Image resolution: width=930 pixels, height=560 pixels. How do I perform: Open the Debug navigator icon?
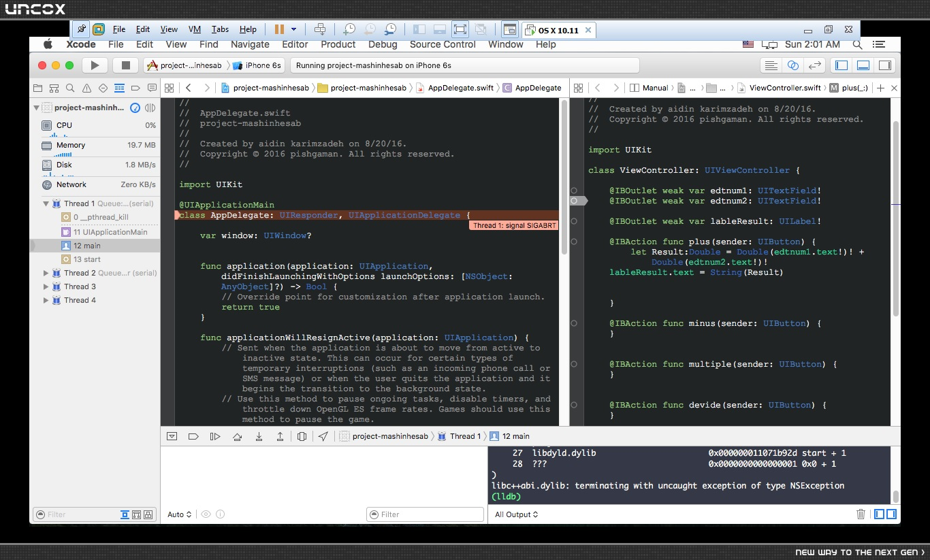(119, 88)
